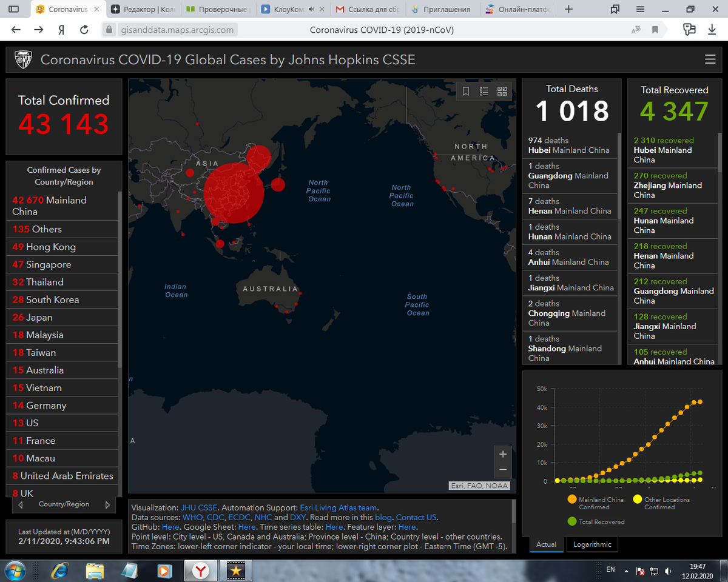This screenshot has width=728, height=582.
Task: Switch chart to Actual tab
Action: tap(546, 544)
